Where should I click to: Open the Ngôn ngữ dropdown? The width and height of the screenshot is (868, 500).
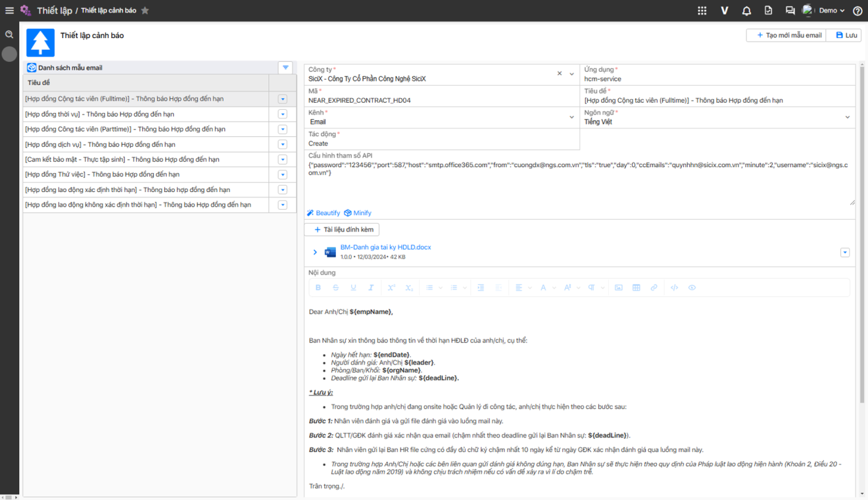pos(847,117)
